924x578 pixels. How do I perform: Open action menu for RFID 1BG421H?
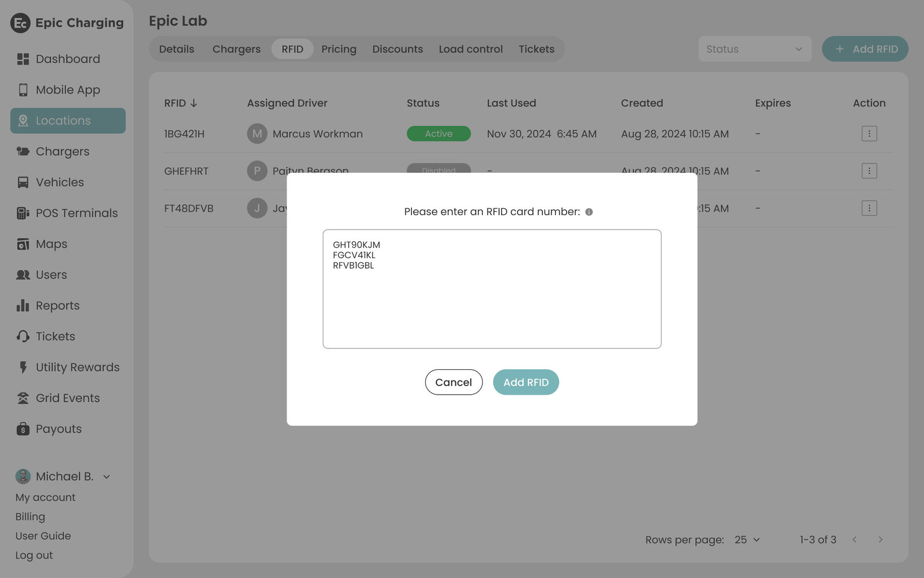869,134
